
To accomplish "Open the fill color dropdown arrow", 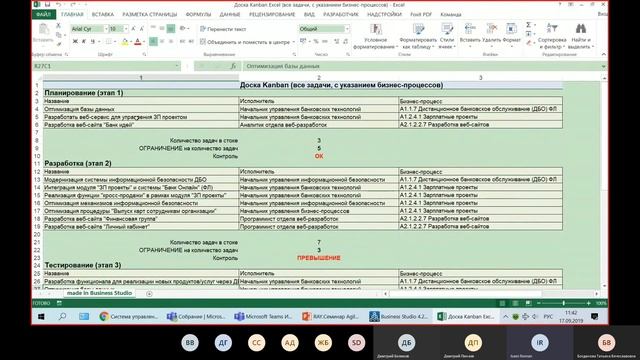I will (x=131, y=42).
